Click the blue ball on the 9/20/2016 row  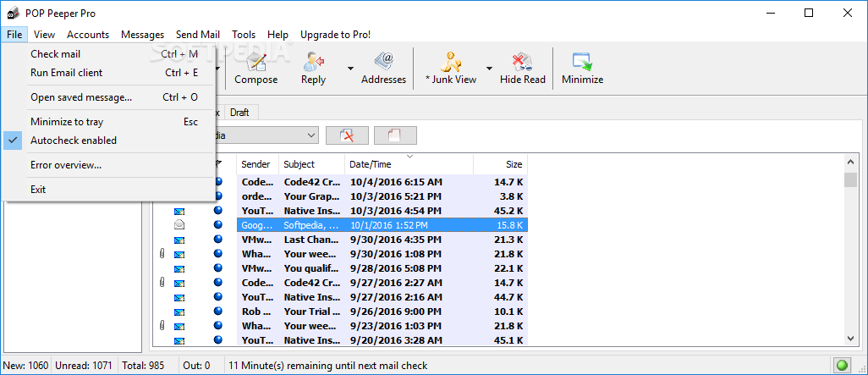coord(218,340)
